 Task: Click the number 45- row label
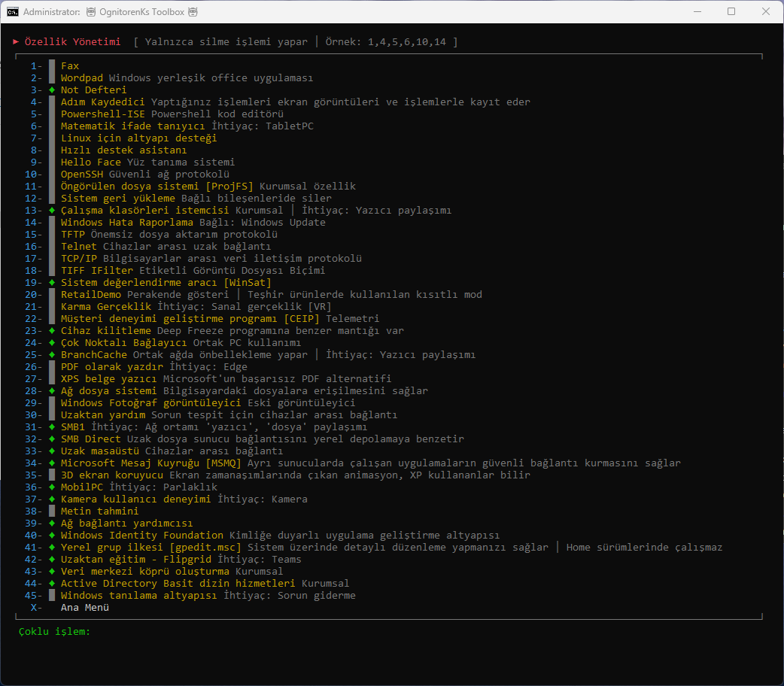[34, 596]
